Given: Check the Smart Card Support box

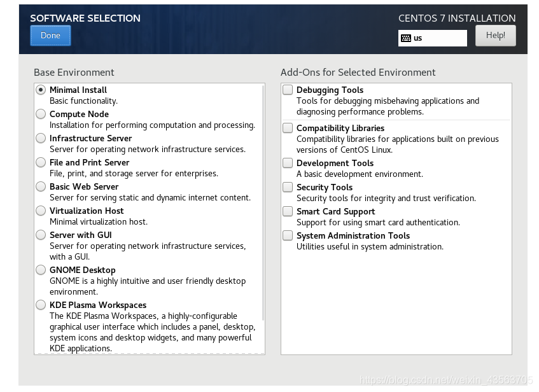Looking at the screenshot, I should coord(288,211).
